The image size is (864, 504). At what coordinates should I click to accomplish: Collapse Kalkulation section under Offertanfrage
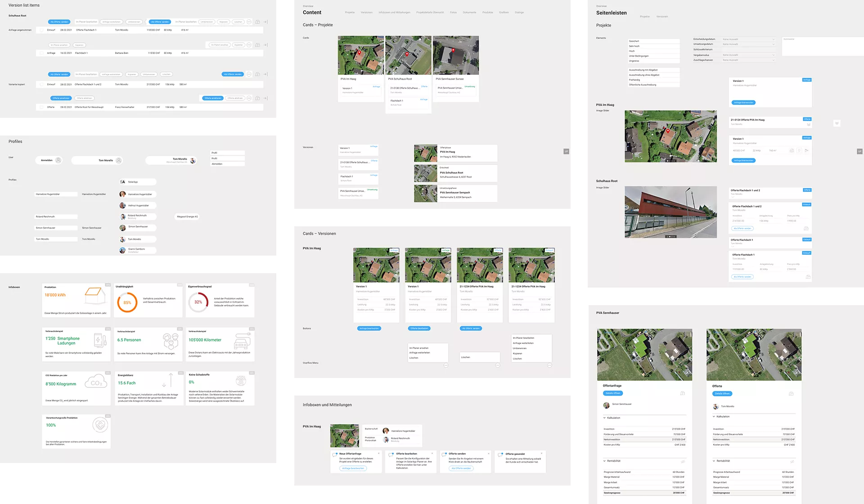click(604, 418)
